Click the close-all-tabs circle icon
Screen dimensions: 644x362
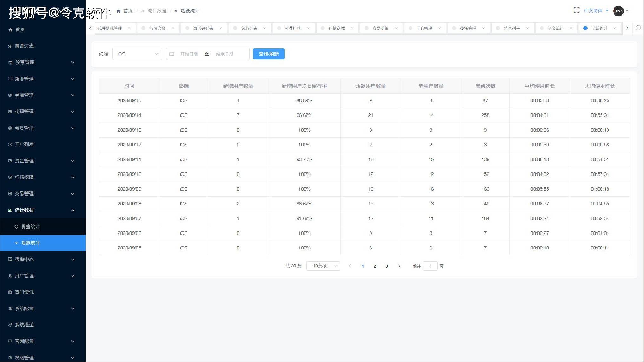tap(638, 28)
